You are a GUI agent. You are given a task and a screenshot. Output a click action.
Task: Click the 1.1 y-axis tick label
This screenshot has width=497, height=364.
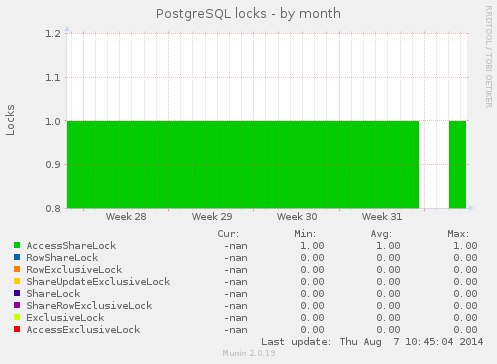coord(53,77)
